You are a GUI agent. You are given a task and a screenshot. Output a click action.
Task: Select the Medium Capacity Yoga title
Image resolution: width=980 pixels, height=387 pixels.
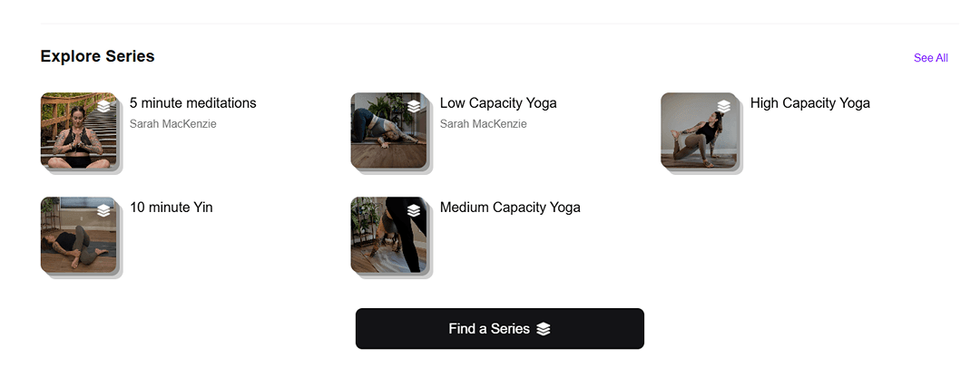[510, 208]
